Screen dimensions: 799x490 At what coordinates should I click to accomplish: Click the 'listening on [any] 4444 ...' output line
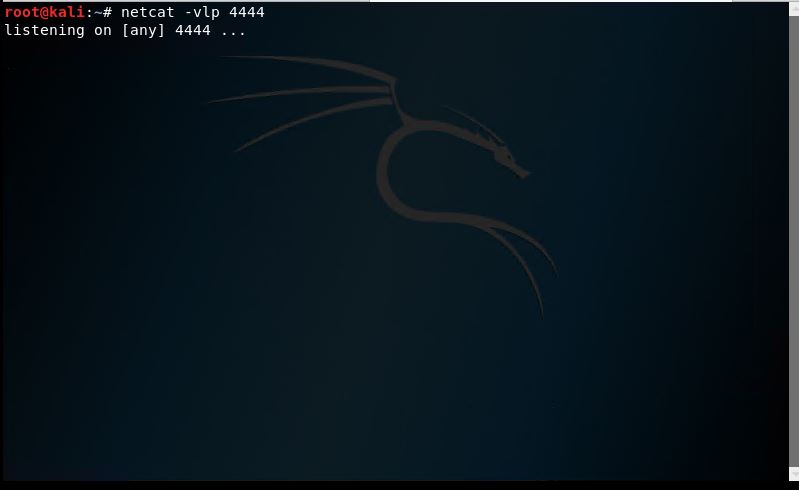point(125,31)
